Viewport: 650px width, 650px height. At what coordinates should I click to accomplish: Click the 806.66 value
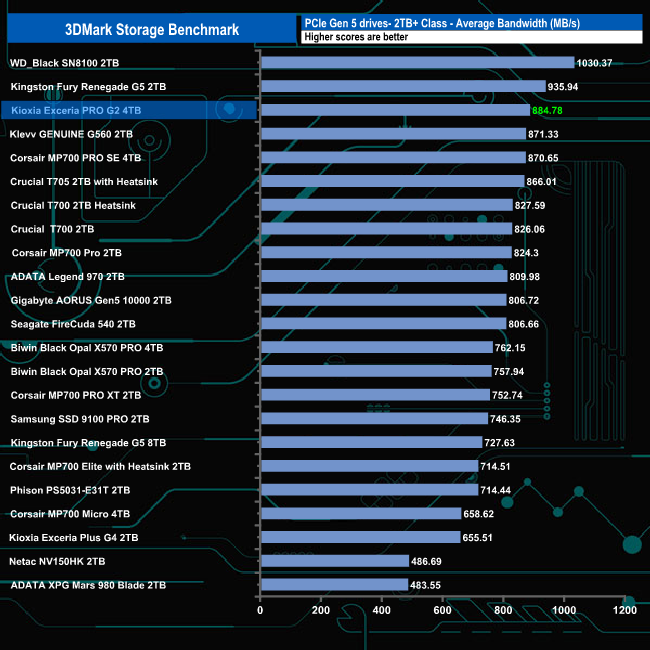point(524,324)
